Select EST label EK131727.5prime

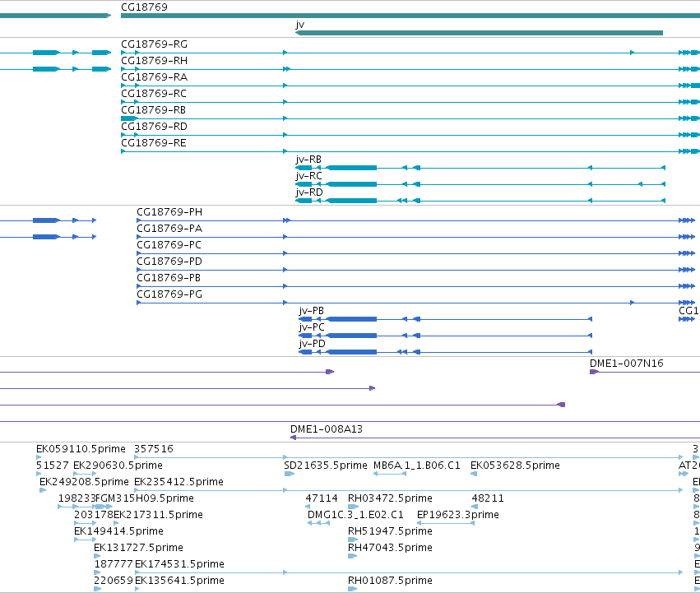138,548
